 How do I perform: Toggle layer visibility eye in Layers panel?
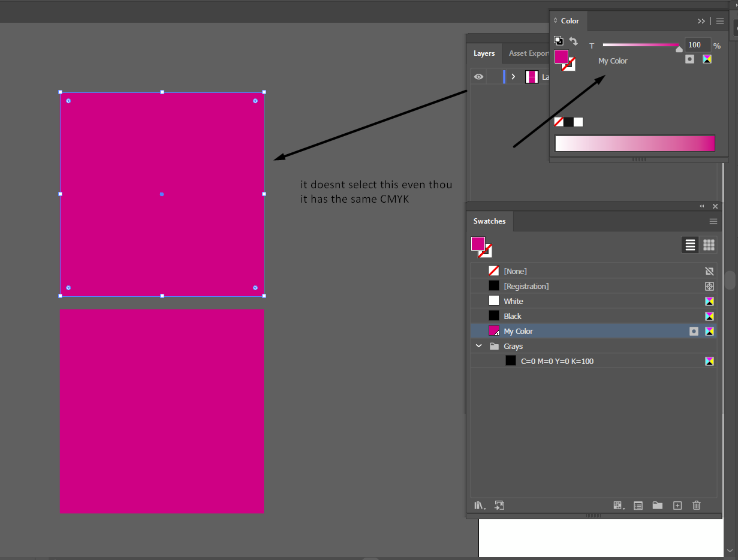478,77
